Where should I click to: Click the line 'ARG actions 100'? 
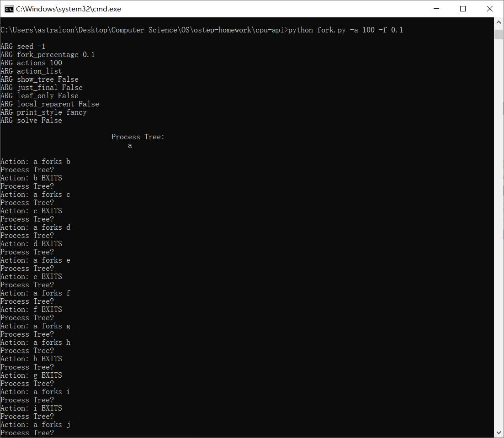[31, 63]
